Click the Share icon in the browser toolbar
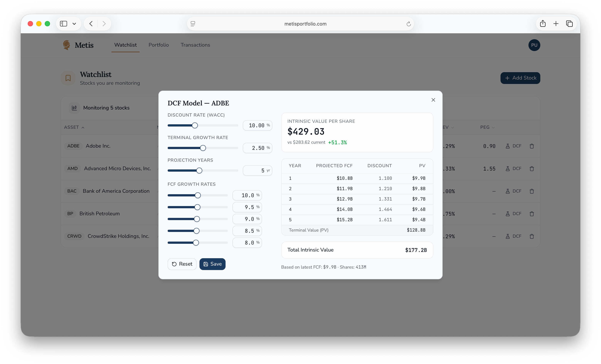The height and width of the screenshot is (364, 601). tap(543, 23)
